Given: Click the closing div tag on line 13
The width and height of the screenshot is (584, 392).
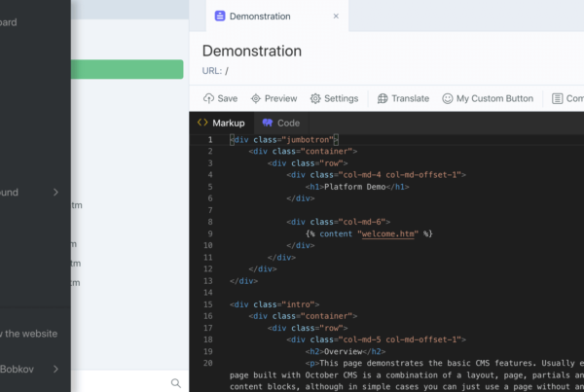Looking at the screenshot, I should (243, 281).
